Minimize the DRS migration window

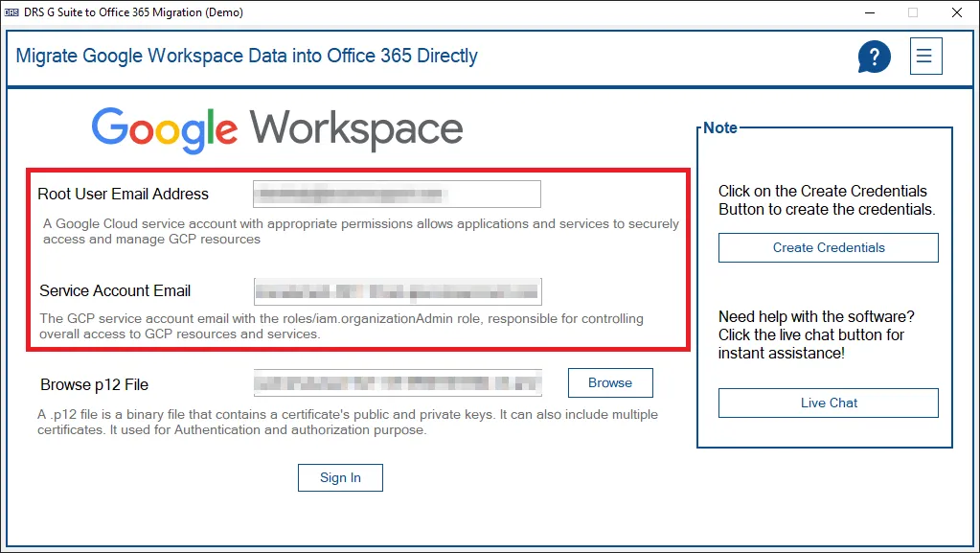(x=869, y=12)
